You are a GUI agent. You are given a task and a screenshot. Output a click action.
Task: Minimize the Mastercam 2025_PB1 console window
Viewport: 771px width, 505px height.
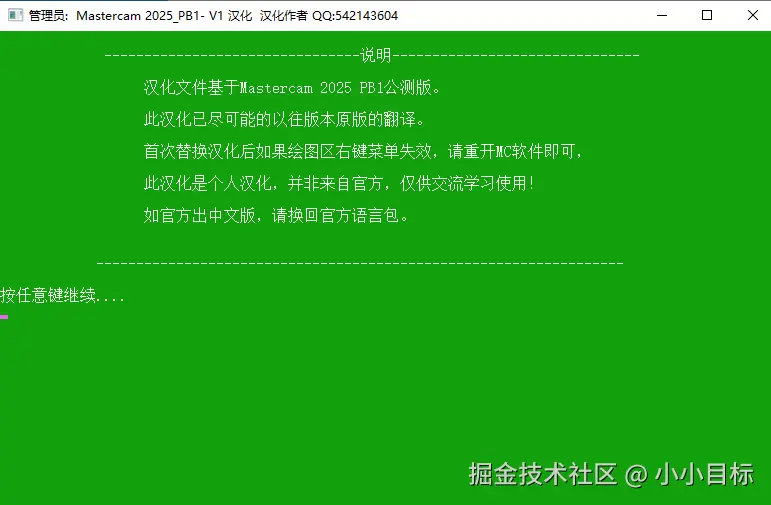pos(662,15)
